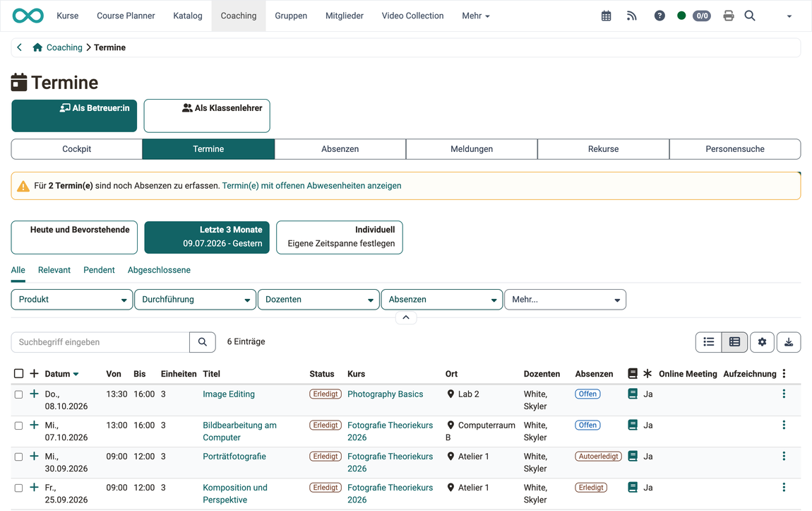Click the Letzte 3 Monate button

click(207, 237)
